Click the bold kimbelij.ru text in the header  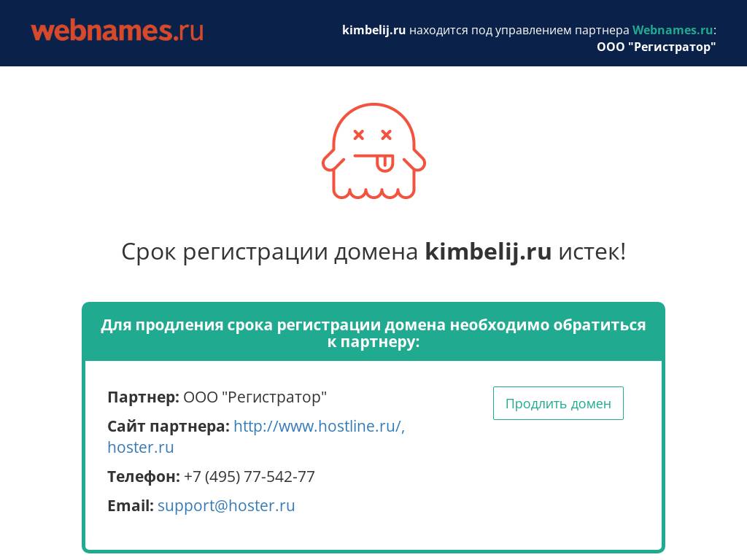click(x=373, y=30)
